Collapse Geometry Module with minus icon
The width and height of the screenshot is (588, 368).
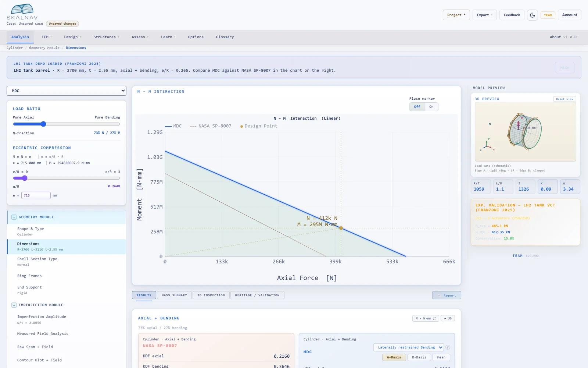pyautogui.click(x=14, y=217)
